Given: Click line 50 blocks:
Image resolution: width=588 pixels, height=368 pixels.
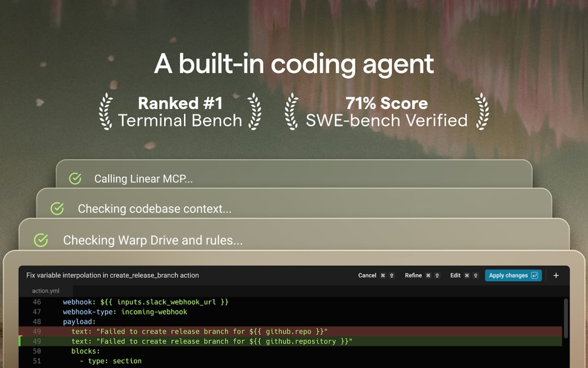Looking at the screenshot, I should [x=86, y=351].
